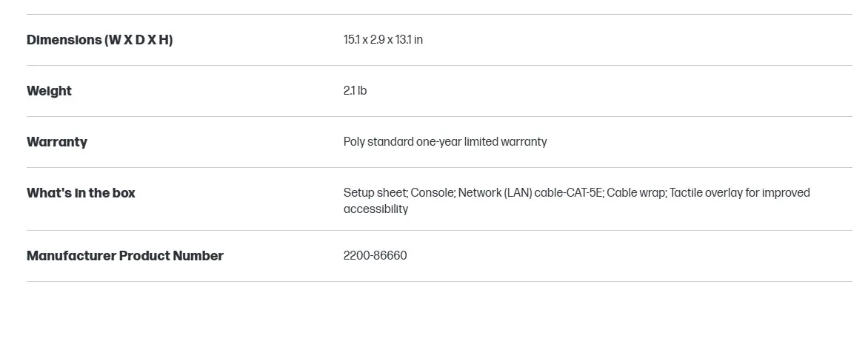Viewport: 868px width, 355px height.
Task: Click the dimensions value "15.1 x 2.9 x 13.1 in"
Action: (x=383, y=40)
